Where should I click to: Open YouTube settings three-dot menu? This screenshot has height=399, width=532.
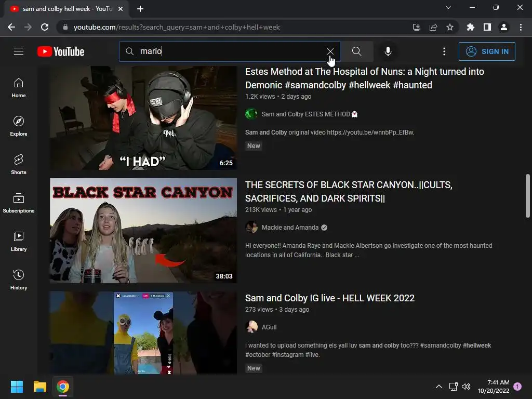tap(444, 51)
